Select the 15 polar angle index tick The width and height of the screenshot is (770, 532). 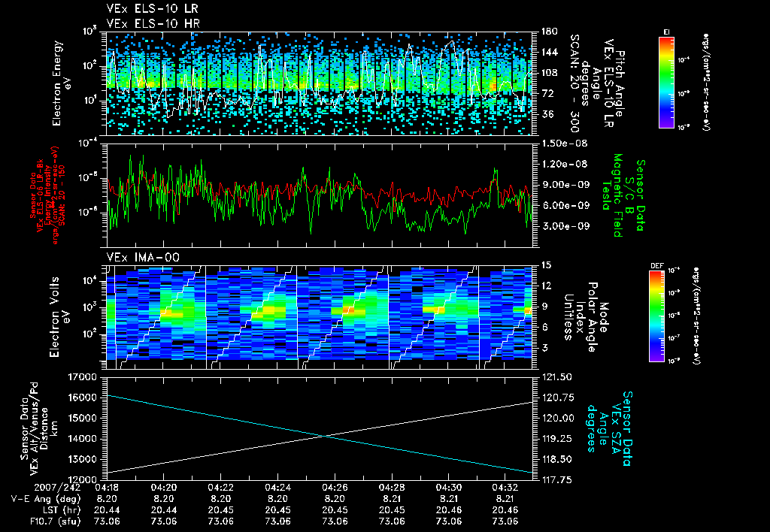[x=546, y=265]
